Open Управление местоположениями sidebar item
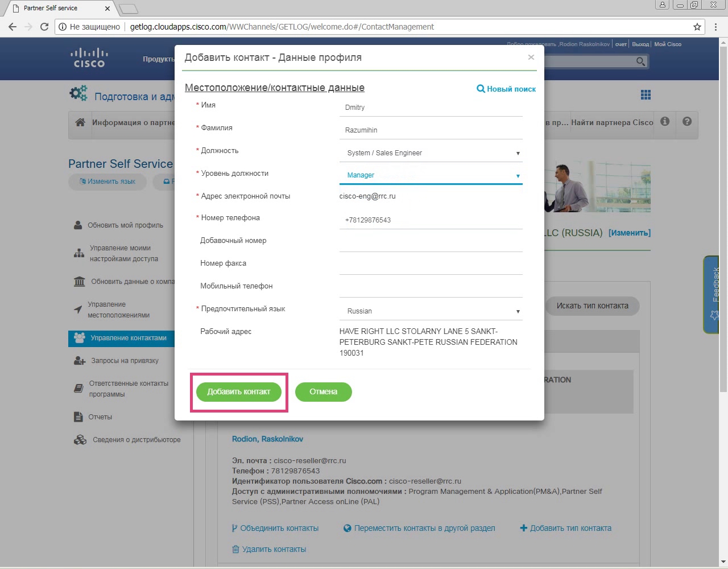The height and width of the screenshot is (569, 728). point(118,310)
